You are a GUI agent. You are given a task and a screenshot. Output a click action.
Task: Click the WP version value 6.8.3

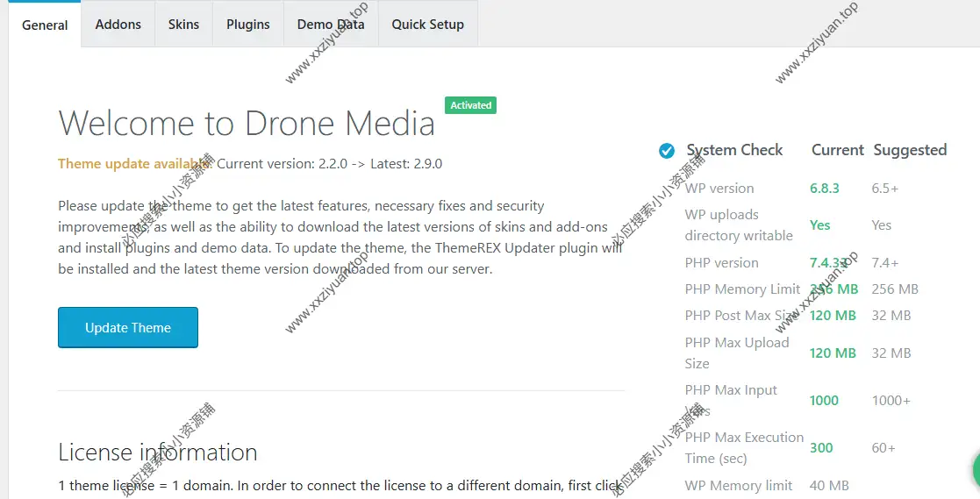click(x=824, y=189)
